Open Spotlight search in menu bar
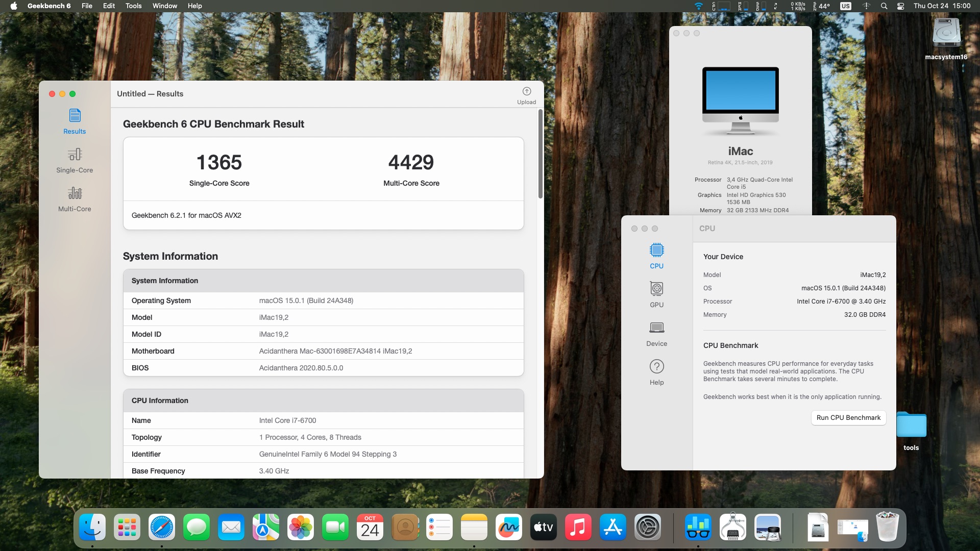This screenshot has width=980, height=551. click(884, 6)
